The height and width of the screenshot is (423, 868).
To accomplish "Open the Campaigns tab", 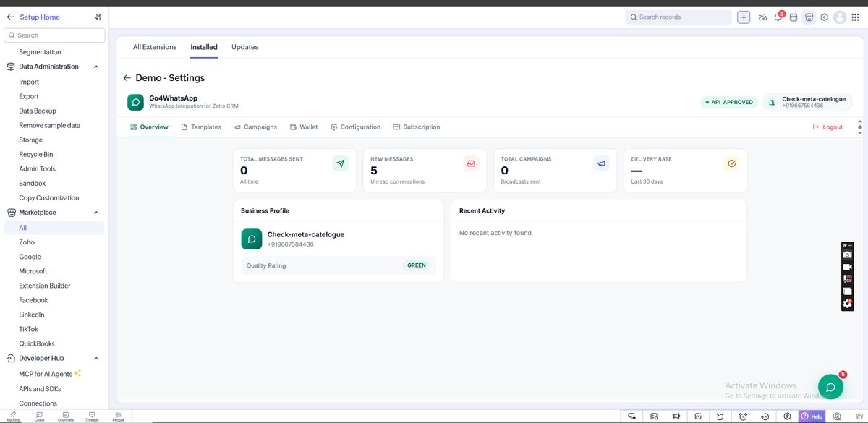I will click(x=255, y=127).
